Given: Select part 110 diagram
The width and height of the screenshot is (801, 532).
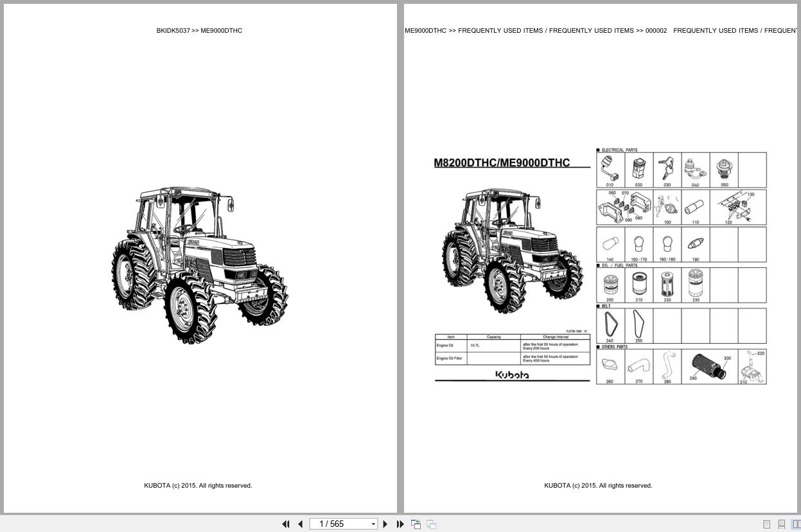Looking at the screenshot, I should click(x=695, y=207).
